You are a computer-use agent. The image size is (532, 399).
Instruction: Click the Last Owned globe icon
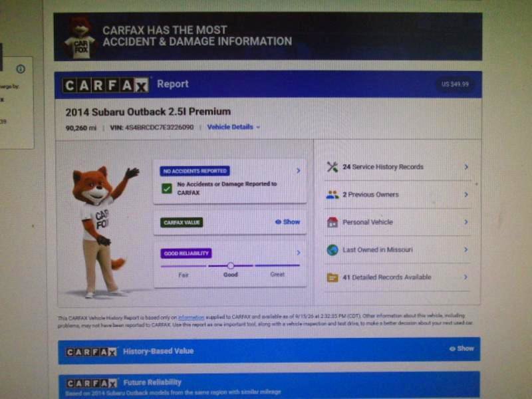pyautogui.click(x=332, y=250)
